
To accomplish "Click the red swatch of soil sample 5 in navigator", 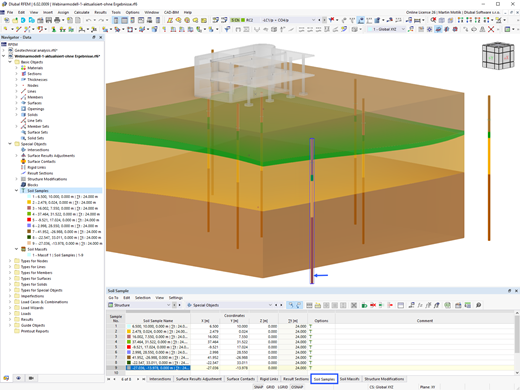I will 29,220.
